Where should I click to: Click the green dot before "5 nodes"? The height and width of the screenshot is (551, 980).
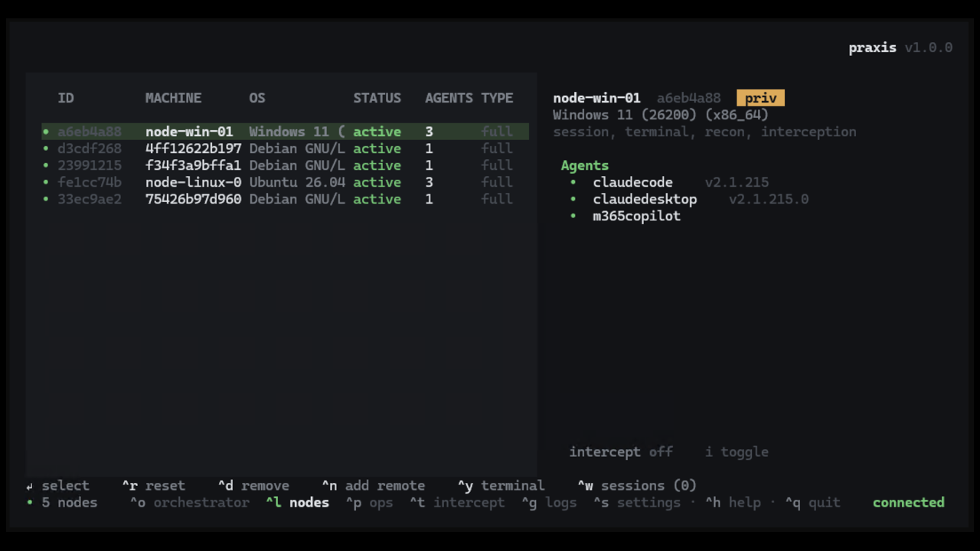[x=30, y=503]
